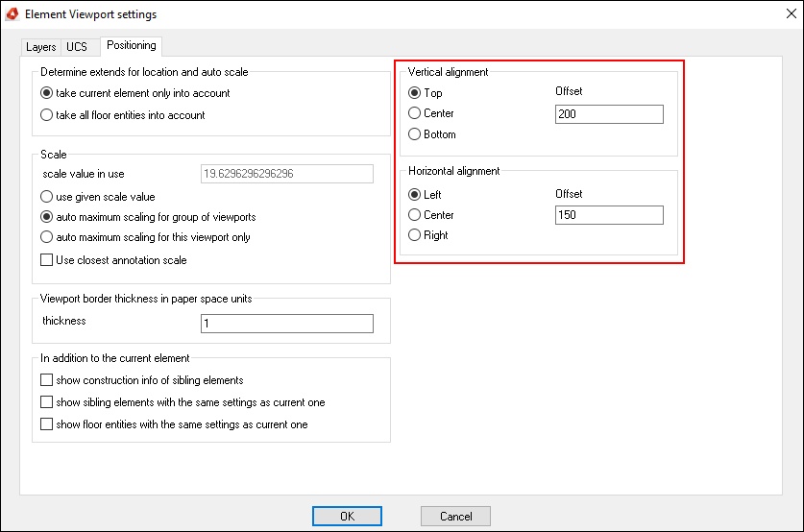Click the 'Vertical alignment' group label
This screenshot has width=804, height=532.
pyautogui.click(x=449, y=72)
